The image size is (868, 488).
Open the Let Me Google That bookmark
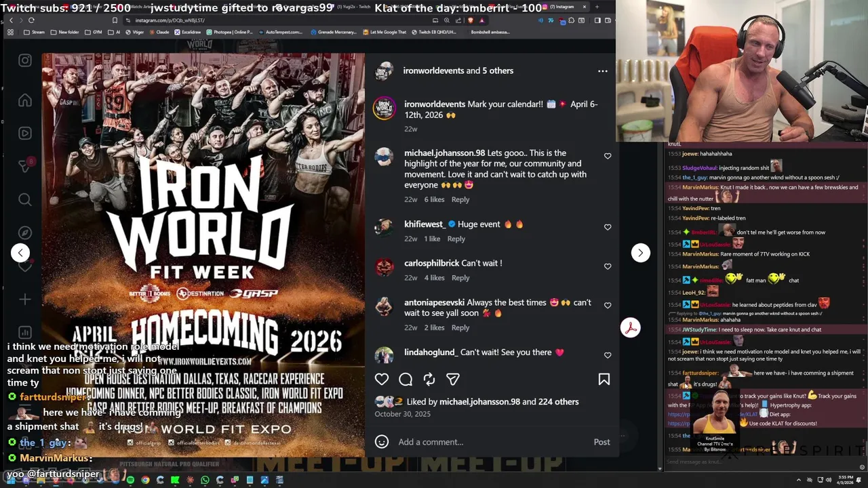[384, 32]
